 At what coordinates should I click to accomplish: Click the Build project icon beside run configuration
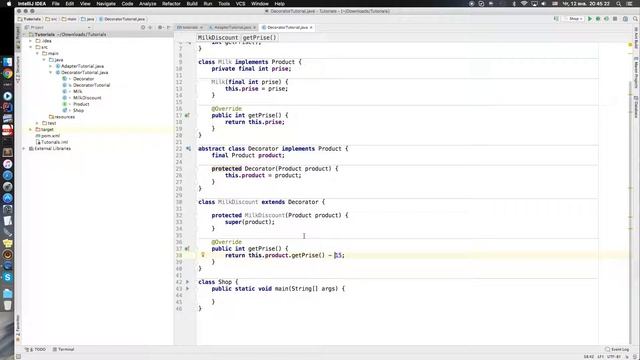[x=556, y=19]
